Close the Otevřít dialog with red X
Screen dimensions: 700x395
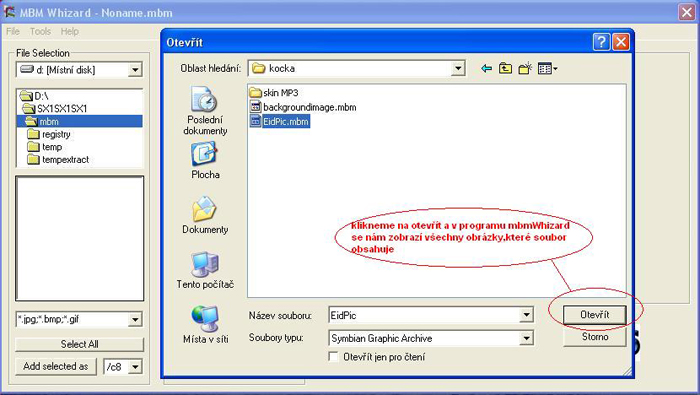pyautogui.click(x=621, y=42)
